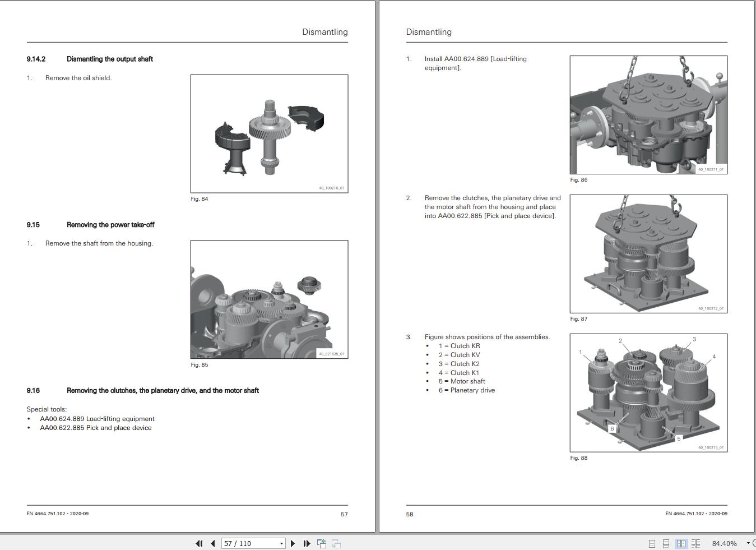The image size is (756, 550).
Task: Click the Fig. 86 load-lifting figure
Action: click(648, 114)
